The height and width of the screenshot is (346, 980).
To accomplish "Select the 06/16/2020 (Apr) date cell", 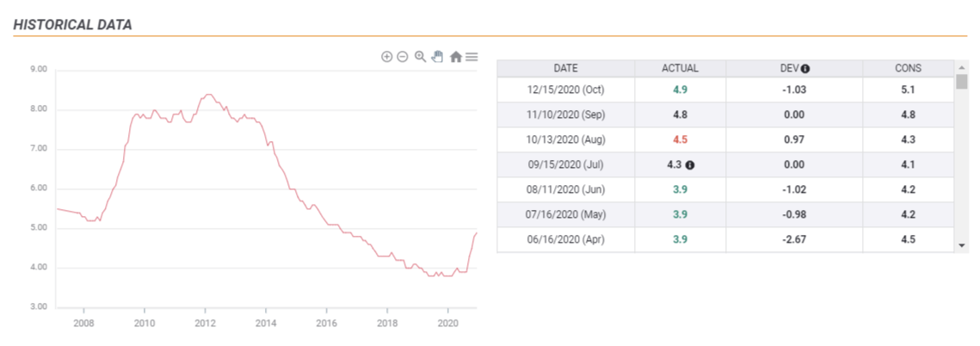I will coord(565,239).
